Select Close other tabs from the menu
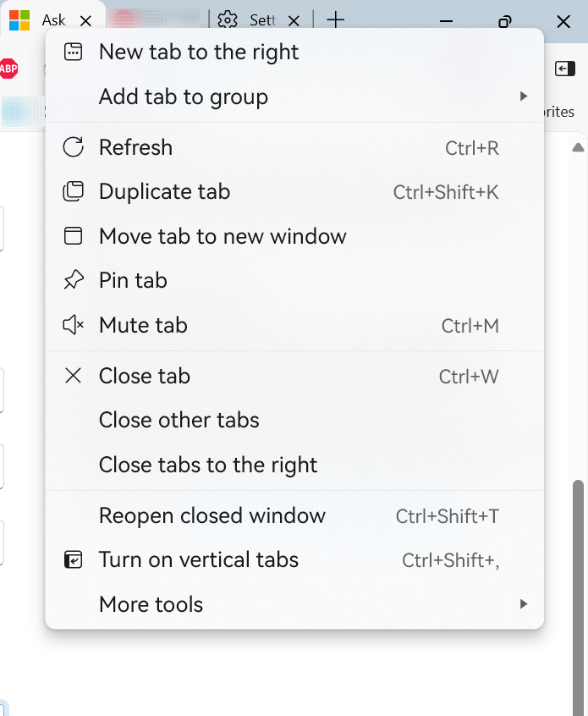The width and height of the screenshot is (588, 716). click(x=179, y=420)
